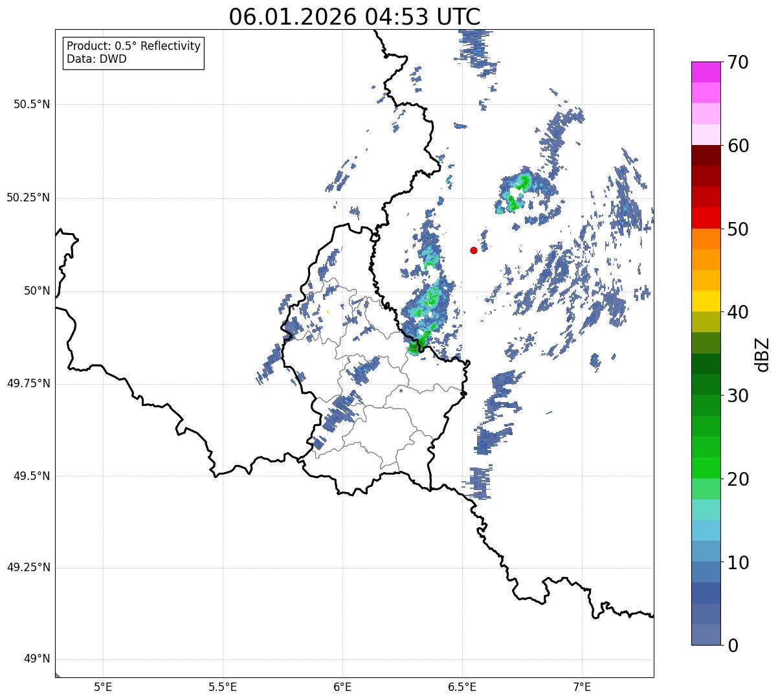778x700 pixels.
Task: Click the dark maroon colorbar segment below 60
Action: 706,155
